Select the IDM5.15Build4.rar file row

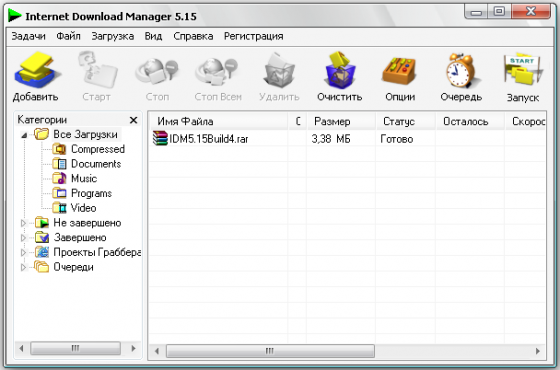[346, 139]
